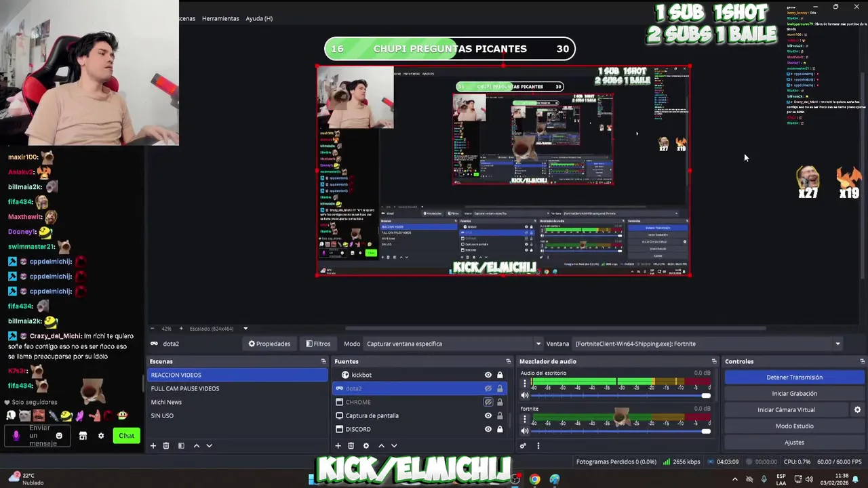The width and height of the screenshot is (868, 488).
Task: Mute fortnite audio speaker
Action: [x=524, y=431]
